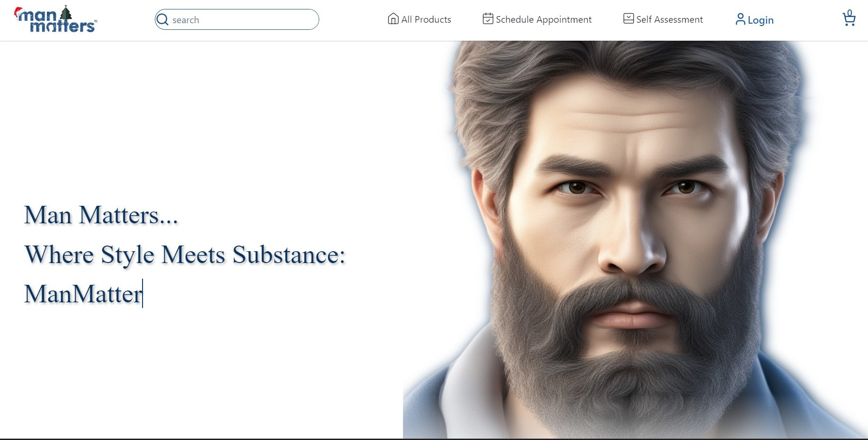Click the calendar icon for Schedule Appointment
The image size is (868, 440).
tap(488, 19)
